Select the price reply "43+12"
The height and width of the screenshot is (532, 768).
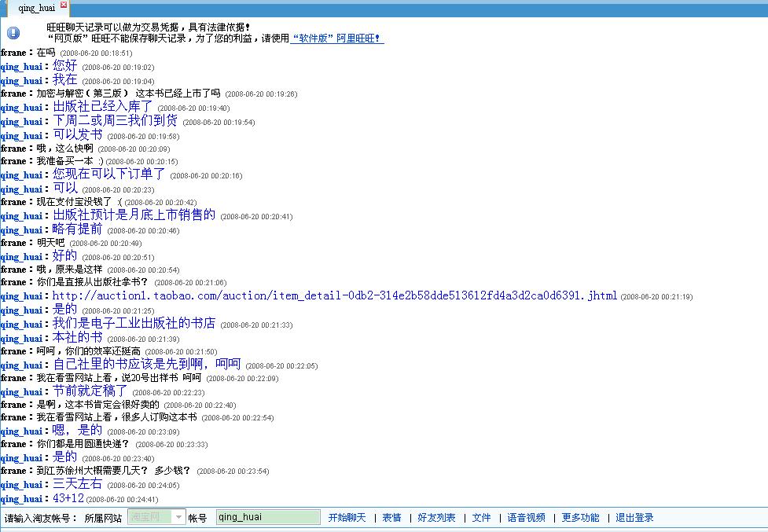68,498
